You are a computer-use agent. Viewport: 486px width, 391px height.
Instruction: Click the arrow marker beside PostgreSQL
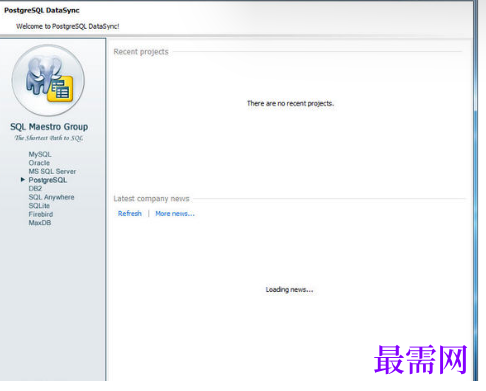coord(23,180)
